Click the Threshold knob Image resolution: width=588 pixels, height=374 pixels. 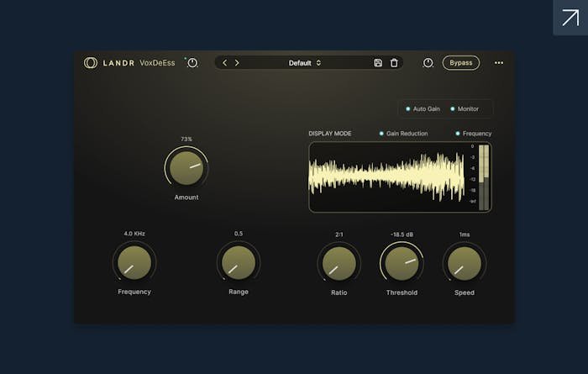[x=402, y=263]
